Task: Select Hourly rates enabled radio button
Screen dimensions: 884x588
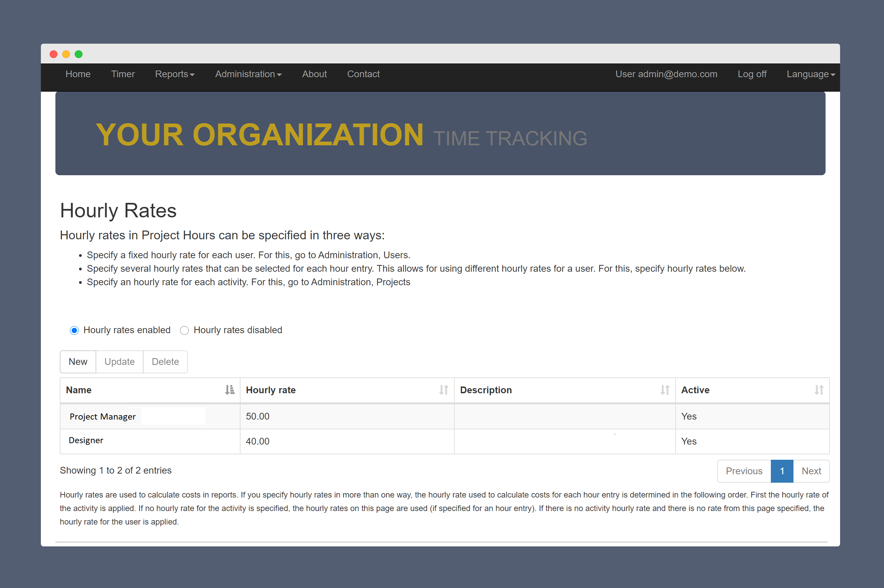Action: pos(74,330)
